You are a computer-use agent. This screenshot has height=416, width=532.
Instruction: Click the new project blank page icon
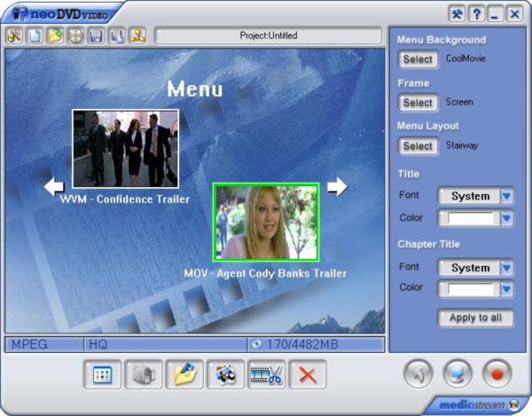tap(33, 36)
